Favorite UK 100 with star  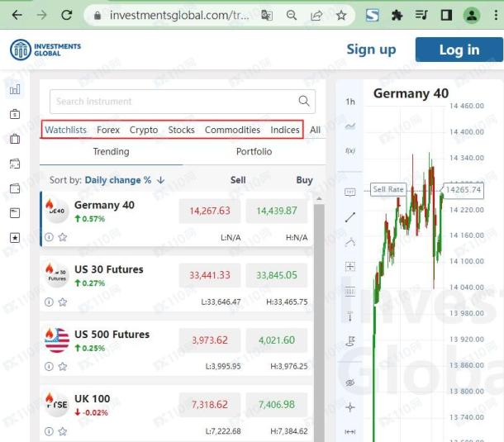click(63, 431)
